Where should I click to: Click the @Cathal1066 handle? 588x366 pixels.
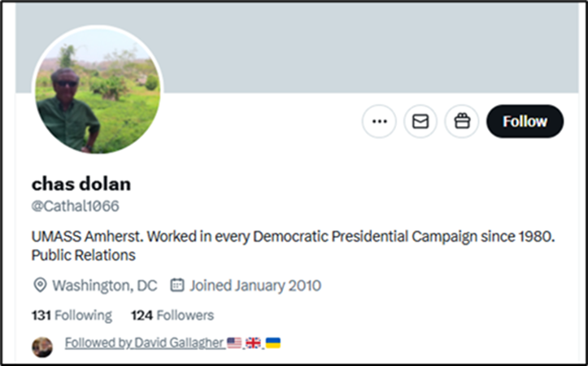point(75,206)
